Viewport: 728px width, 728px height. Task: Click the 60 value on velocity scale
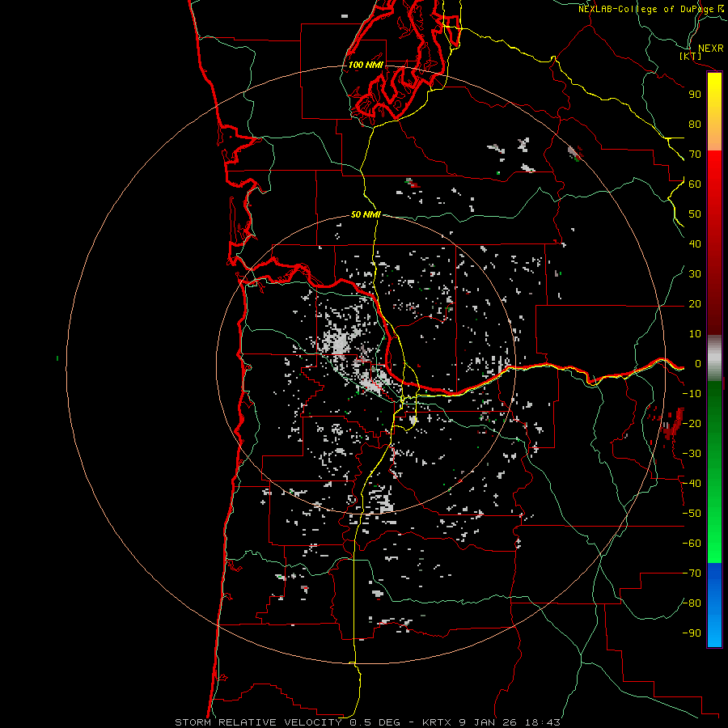(695, 184)
